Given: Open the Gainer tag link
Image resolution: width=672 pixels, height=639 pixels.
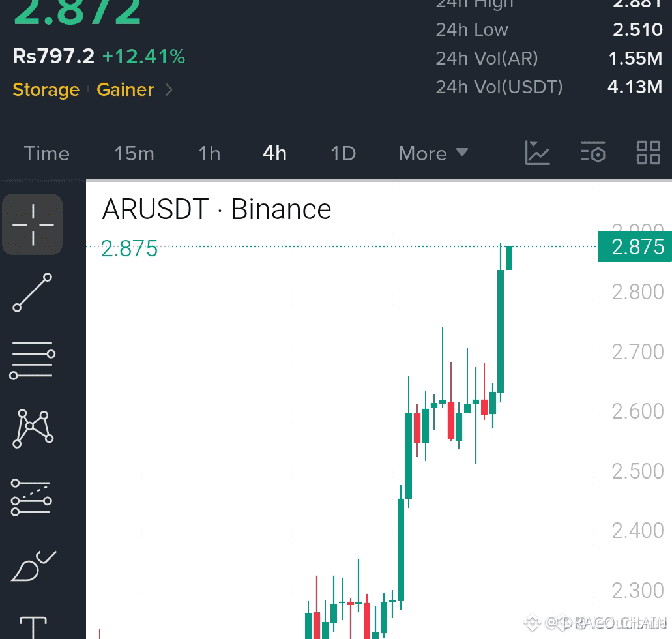Looking at the screenshot, I should click(125, 90).
